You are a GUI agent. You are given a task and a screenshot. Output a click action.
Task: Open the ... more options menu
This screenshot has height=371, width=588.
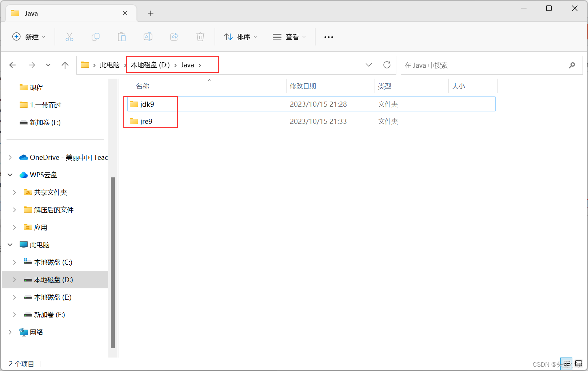(328, 37)
